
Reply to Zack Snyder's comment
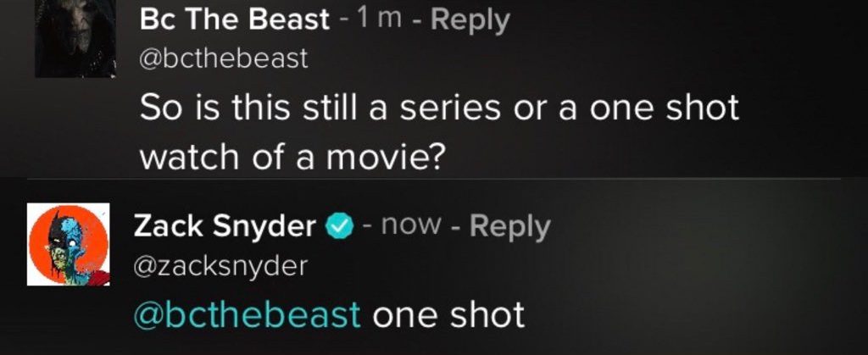[x=509, y=227]
